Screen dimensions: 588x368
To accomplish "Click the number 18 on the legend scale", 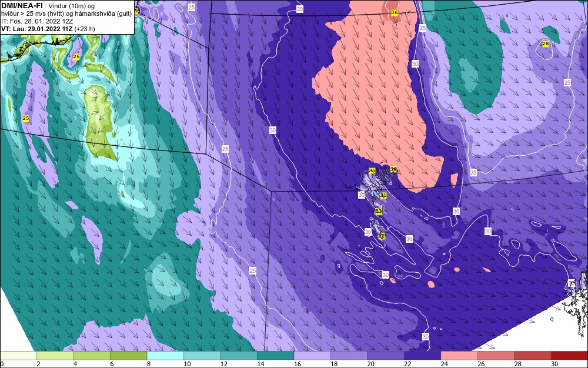I will coord(335,364).
